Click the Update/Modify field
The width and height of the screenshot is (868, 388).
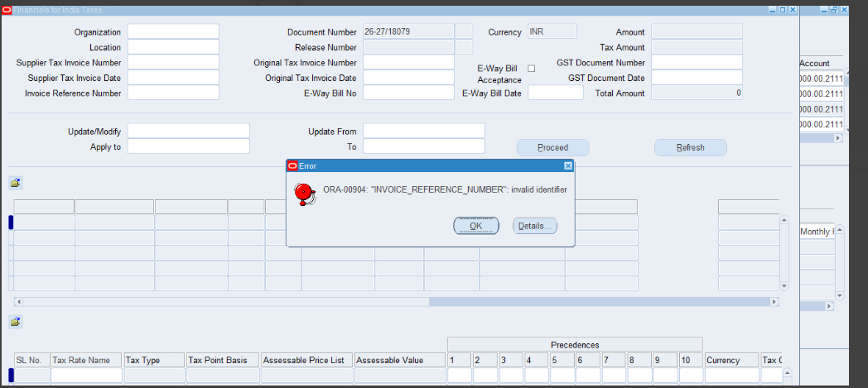[188, 131]
